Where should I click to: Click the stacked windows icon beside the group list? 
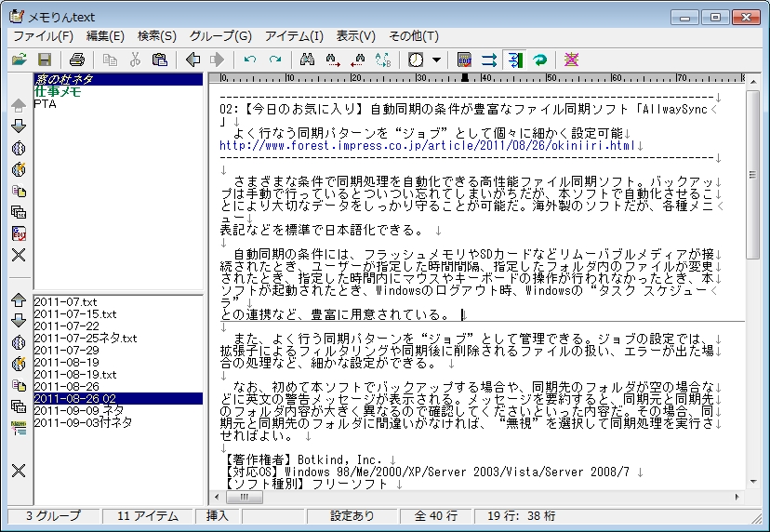click(19, 212)
